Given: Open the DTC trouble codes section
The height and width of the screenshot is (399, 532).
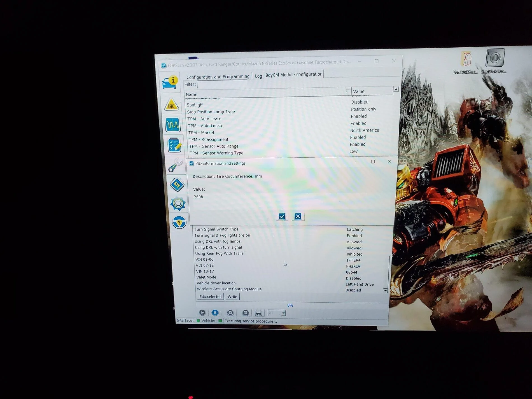Looking at the screenshot, I should (171, 104).
